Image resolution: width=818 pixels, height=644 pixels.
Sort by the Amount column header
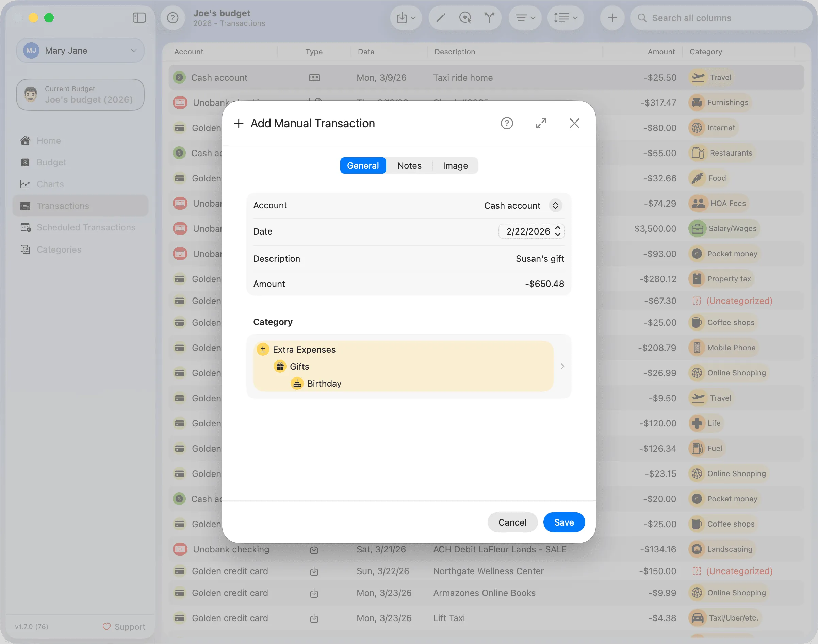tap(661, 52)
